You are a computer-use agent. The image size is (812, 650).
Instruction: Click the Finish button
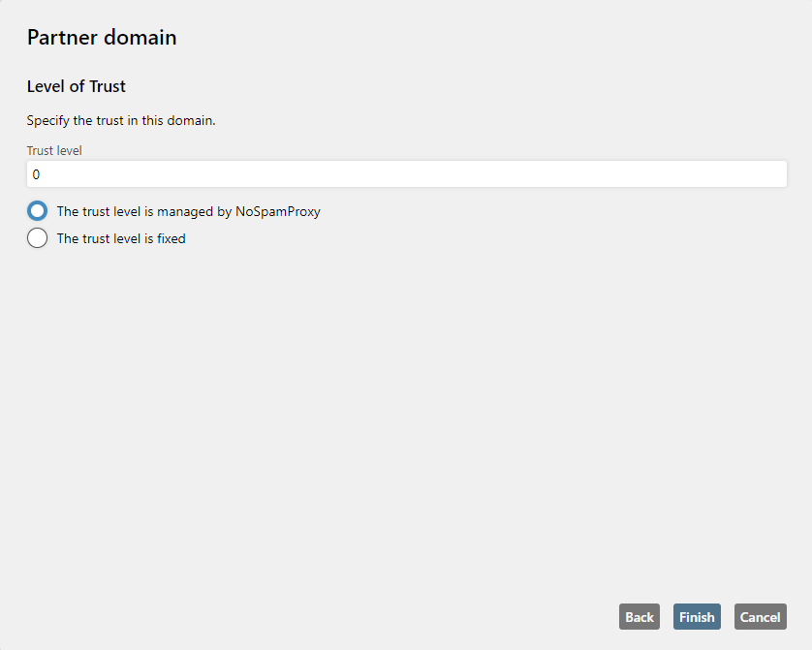(x=697, y=617)
